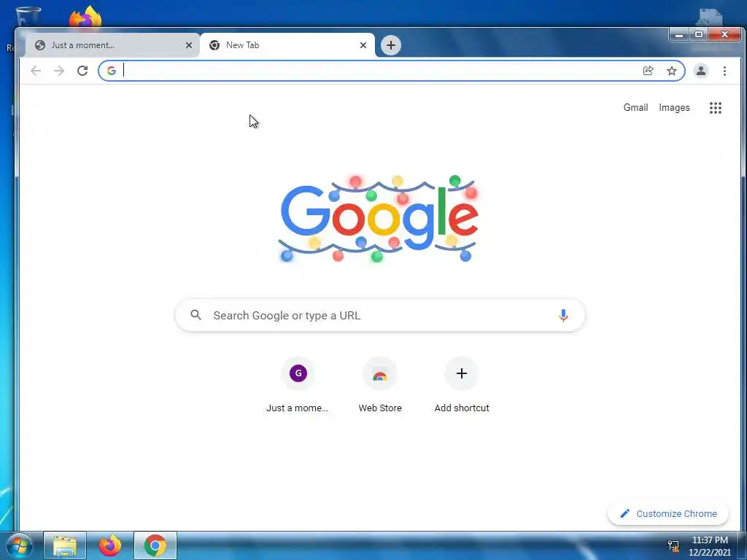Go forward using the forward arrow

click(x=59, y=71)
